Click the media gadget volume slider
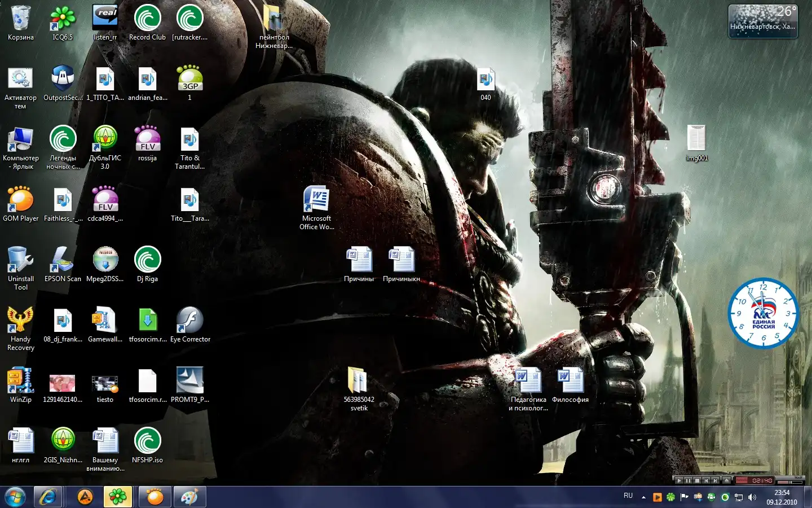This screenshot has width=812, height=508. point(790,482)
